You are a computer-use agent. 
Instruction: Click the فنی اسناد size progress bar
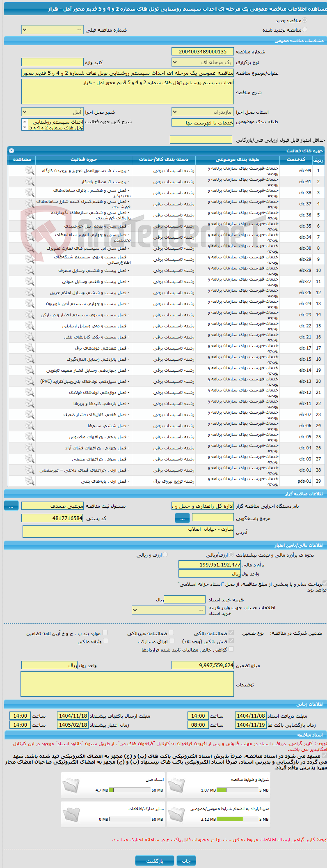pos(130,790)
